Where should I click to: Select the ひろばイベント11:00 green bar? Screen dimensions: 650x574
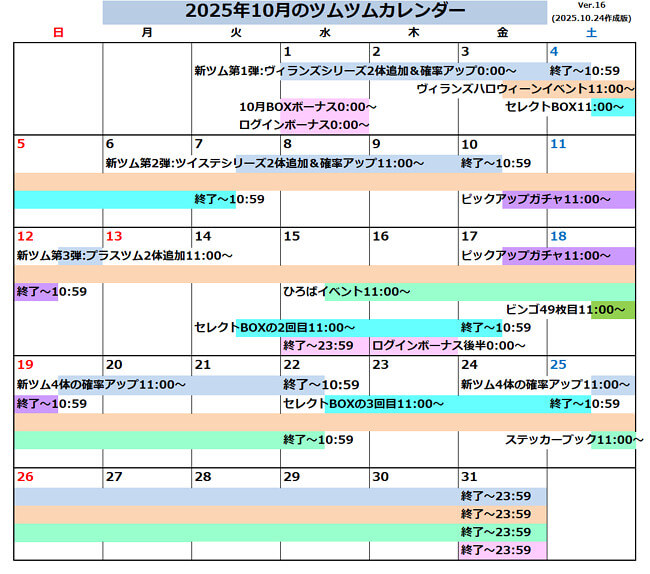[x=346, y=292]
